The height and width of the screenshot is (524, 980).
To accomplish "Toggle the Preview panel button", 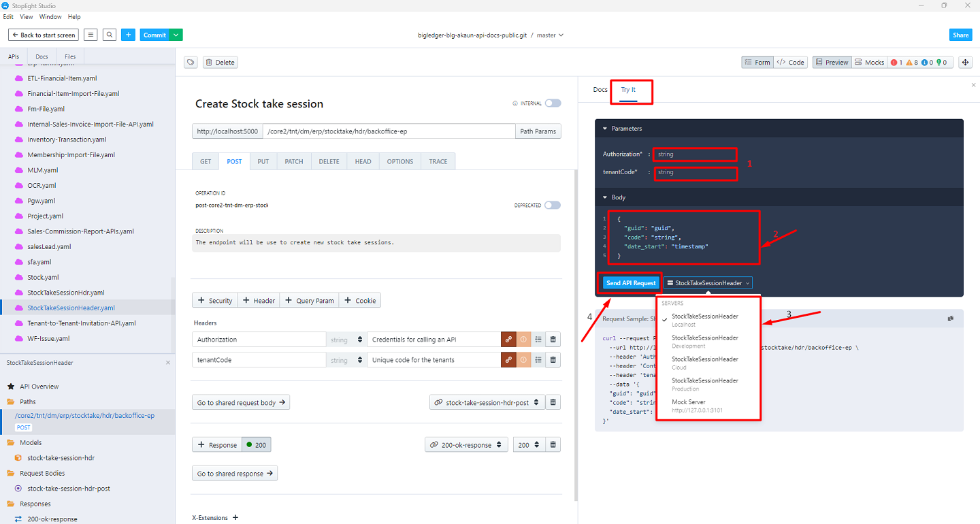I will pos(831,63).
